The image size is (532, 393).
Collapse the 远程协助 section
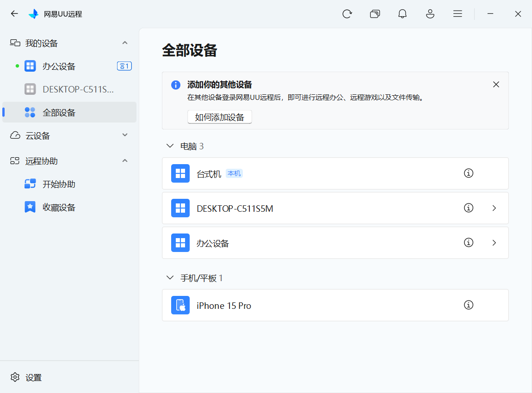coord(125,161)
